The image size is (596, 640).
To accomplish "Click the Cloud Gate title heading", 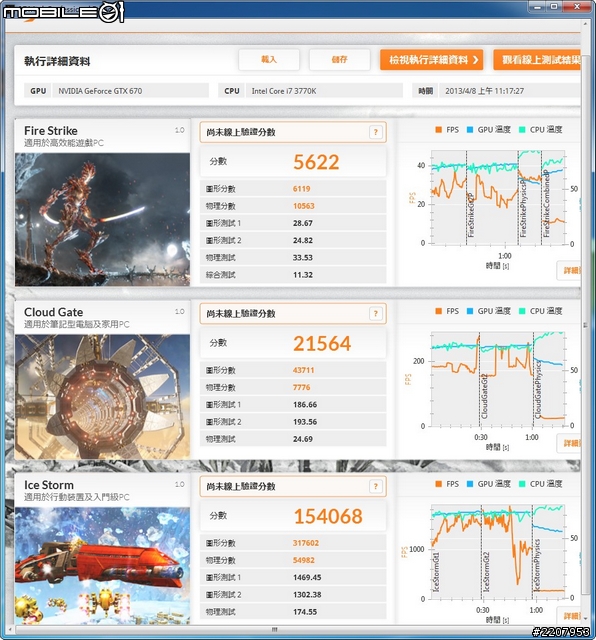I will point(53,312).
